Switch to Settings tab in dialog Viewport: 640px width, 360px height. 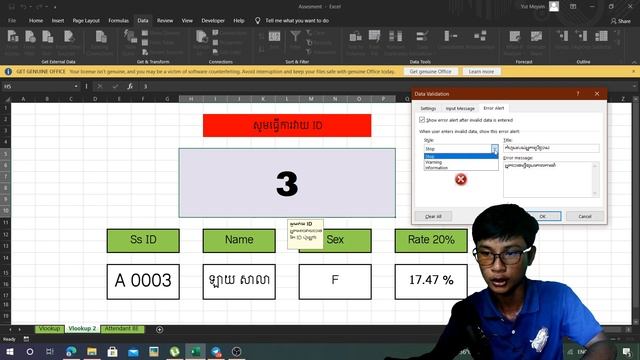point(428,108)
